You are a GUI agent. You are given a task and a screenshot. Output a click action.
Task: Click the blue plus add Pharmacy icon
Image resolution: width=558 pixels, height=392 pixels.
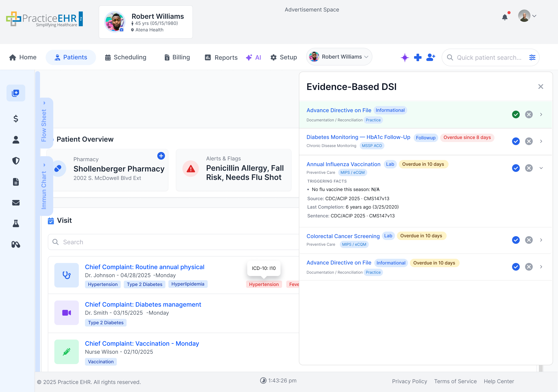[x=161, y=156]
